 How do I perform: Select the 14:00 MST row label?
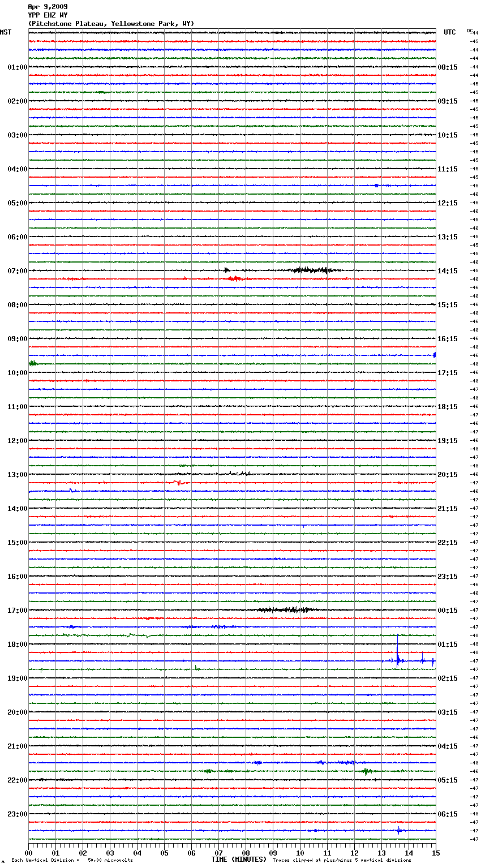(18, 509)
